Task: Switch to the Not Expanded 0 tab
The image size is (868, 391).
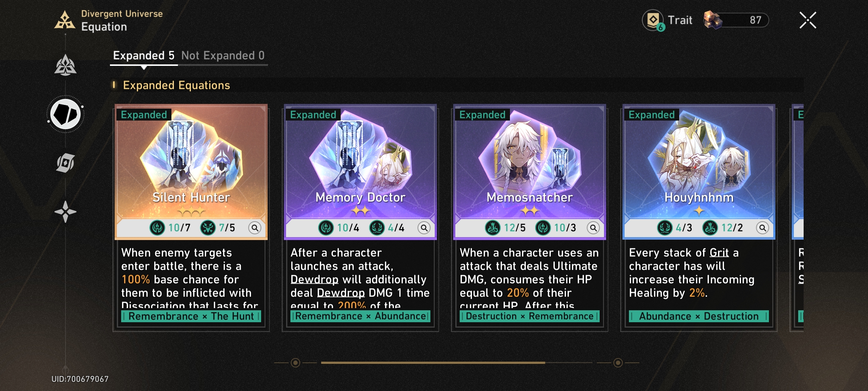Action: [223, 55]
